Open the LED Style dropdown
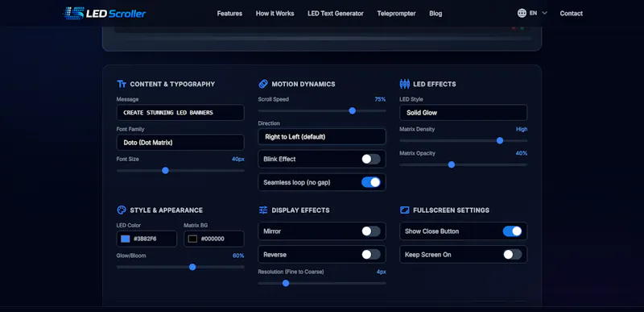Image resolution: width=644 pixels, height=312 pixels. pos(464,113)
